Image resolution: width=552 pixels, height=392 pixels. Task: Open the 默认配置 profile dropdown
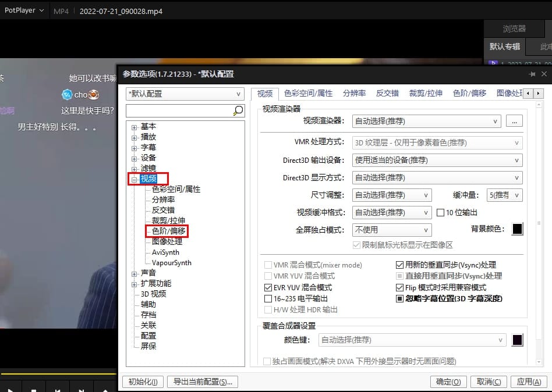pyautogui.click(x=185, y=94)
